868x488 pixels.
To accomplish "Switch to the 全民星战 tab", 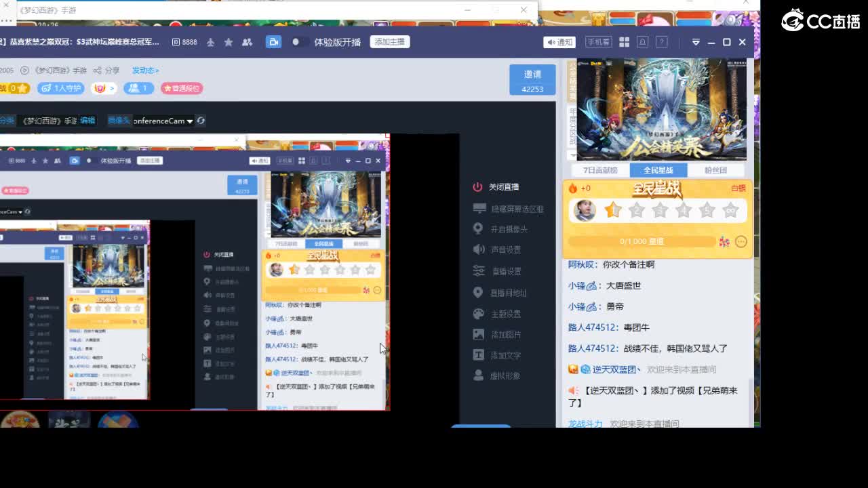I will [658, 170].
